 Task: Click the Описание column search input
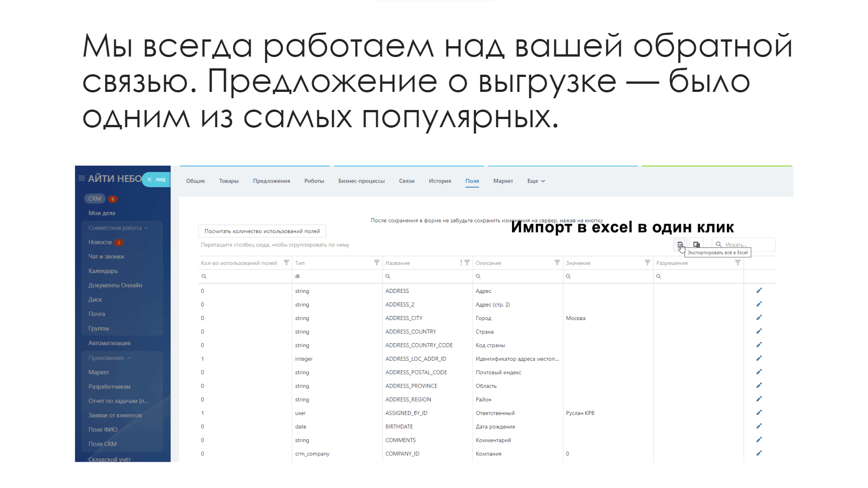(x=517, y=276)
